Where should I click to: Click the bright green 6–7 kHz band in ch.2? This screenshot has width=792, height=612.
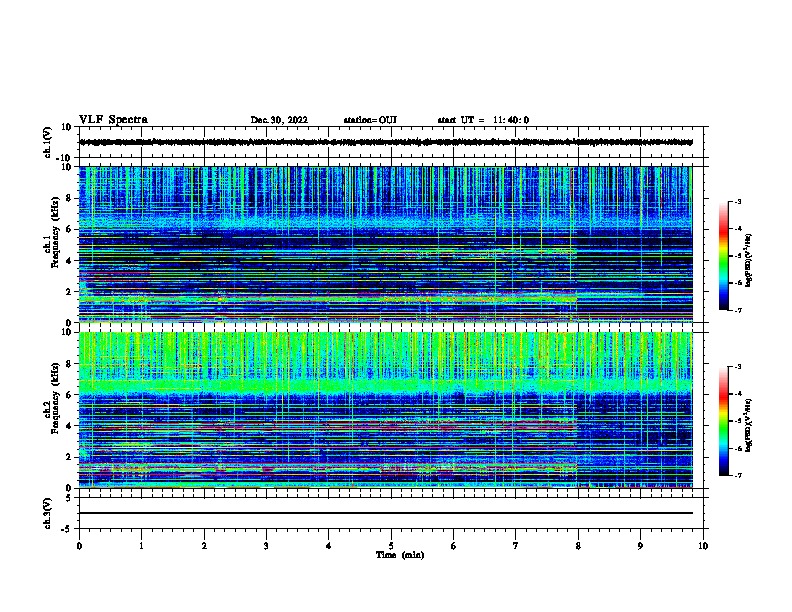point(385,386)
